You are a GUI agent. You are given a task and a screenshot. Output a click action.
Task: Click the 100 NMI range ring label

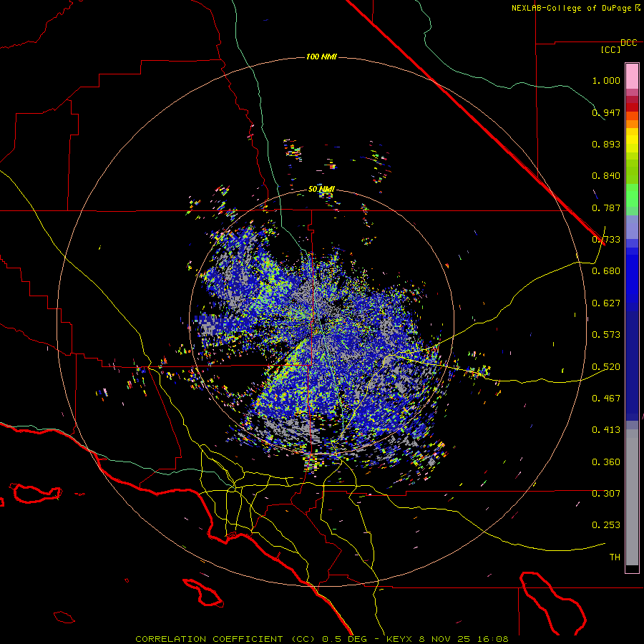pos(321,57)
